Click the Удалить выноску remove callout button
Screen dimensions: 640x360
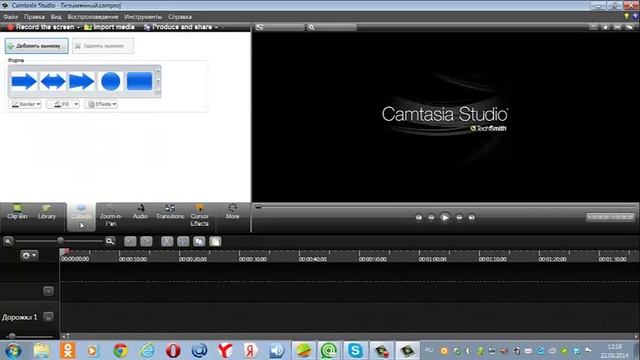103,46
